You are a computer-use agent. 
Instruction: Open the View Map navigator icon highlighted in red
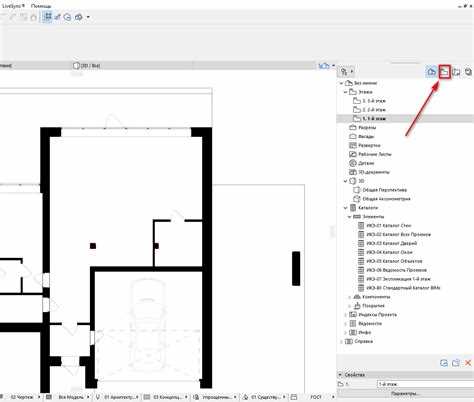(x=444, y=72)
